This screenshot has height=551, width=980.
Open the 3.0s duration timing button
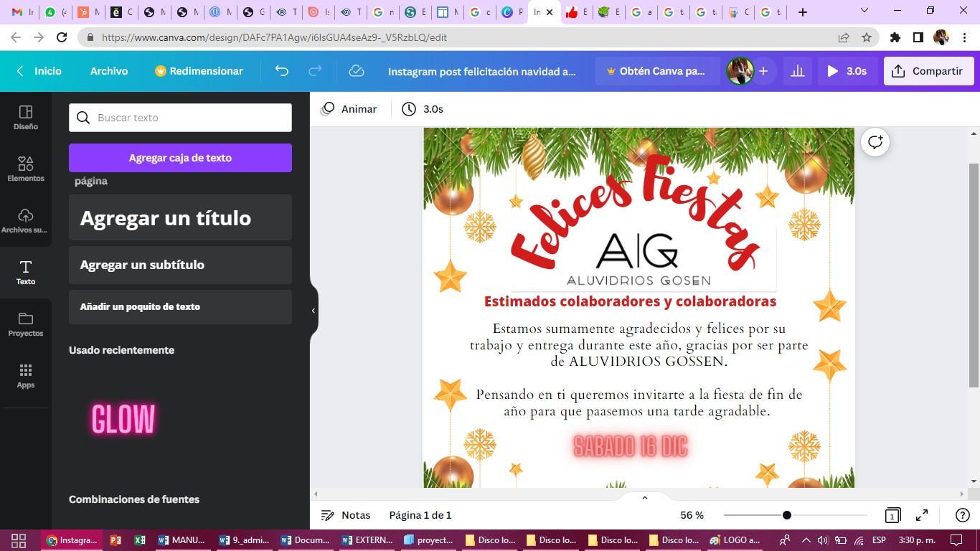click(x=423, y=109)
